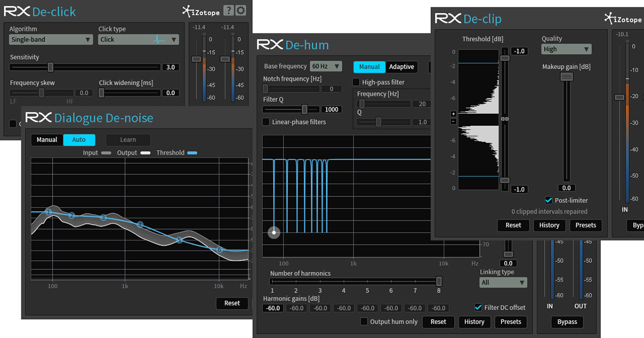The image size is (644, 338).
Task: Click the De-clip input gain fader handle
Action: click(x=619, y=97)
